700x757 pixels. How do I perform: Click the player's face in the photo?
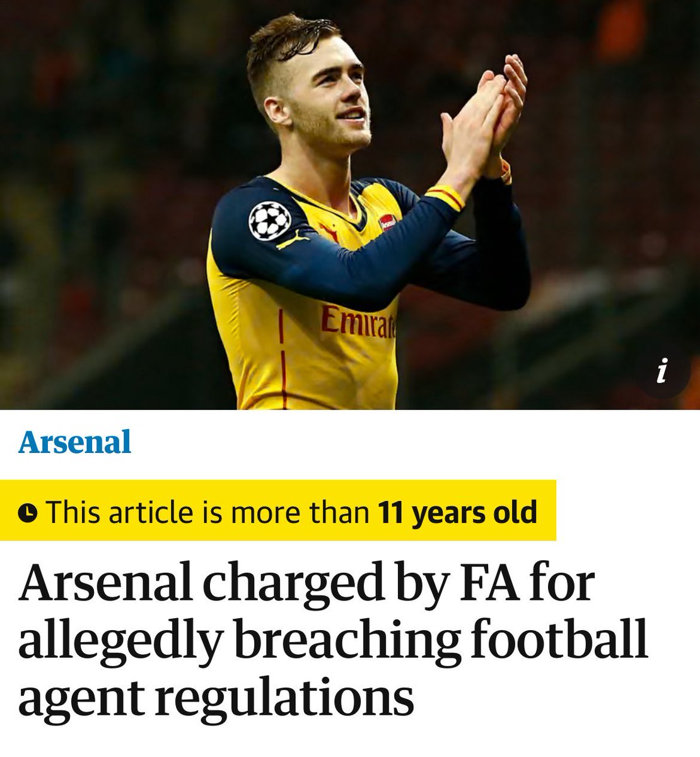coord(328,98)
